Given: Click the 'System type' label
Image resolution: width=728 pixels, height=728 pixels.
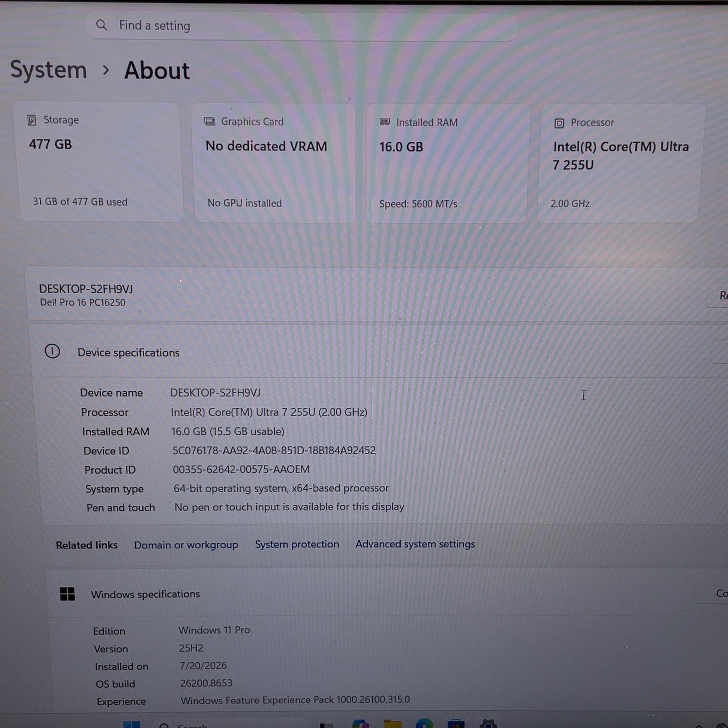Looking at the screenshot, I should point(115,489).
